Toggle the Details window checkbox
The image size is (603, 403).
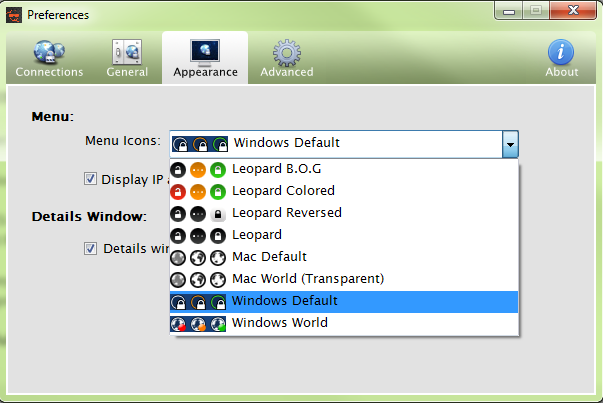[x=90, y=248]
